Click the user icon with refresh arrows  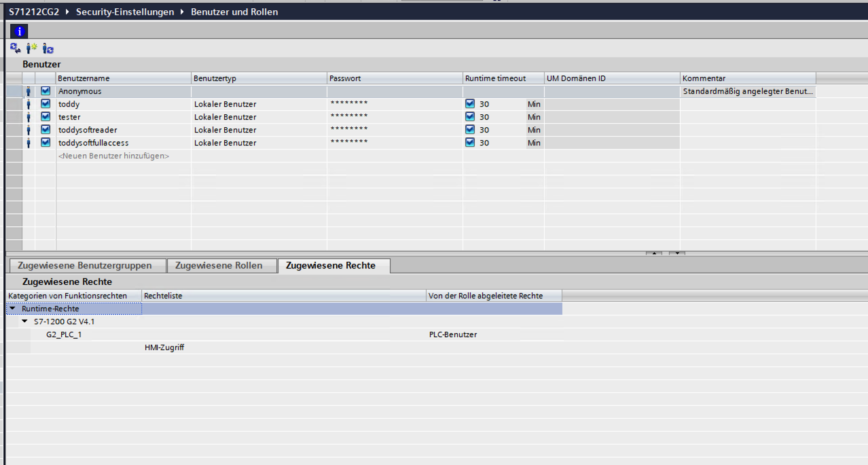click(x=48, y=48)
